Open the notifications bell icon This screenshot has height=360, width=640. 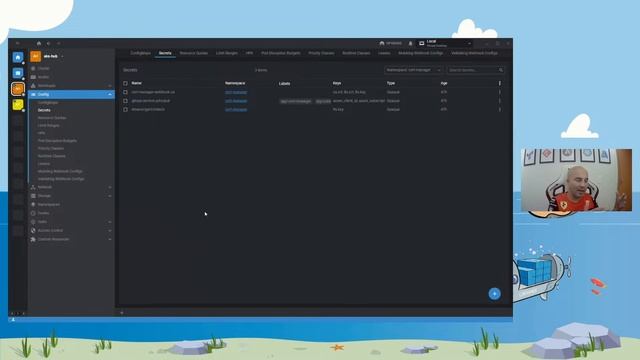click(410, 43)
